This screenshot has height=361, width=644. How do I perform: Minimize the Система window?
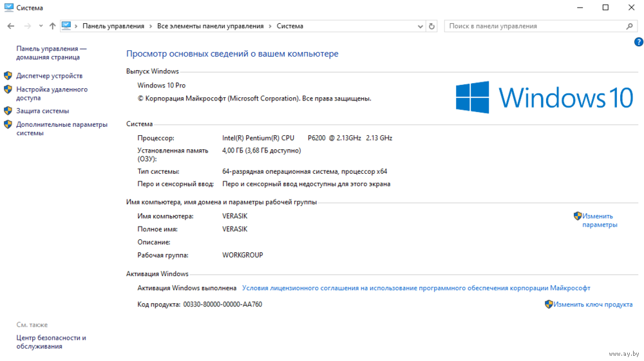(x=580, y=8)
